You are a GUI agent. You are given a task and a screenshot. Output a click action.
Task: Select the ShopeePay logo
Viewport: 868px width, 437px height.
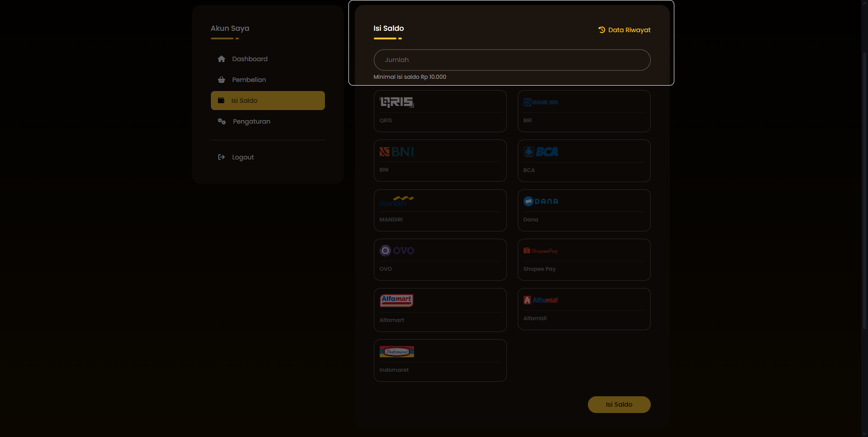coord(541,250)
